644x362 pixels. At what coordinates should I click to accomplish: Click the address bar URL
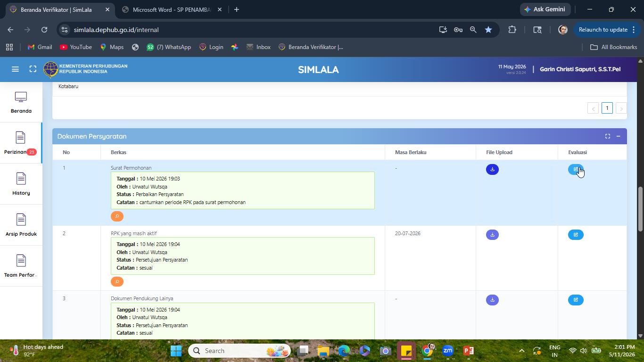[x=116, y=30]
